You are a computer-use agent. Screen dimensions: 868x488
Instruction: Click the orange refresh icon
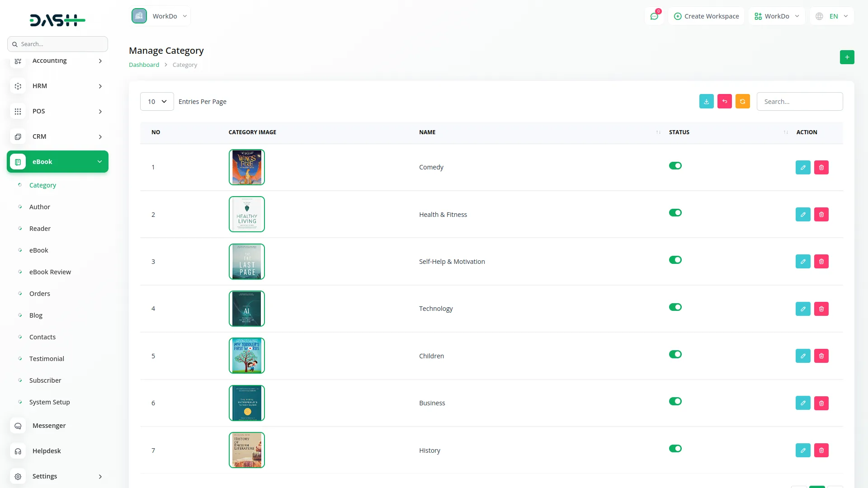(742, 101)
